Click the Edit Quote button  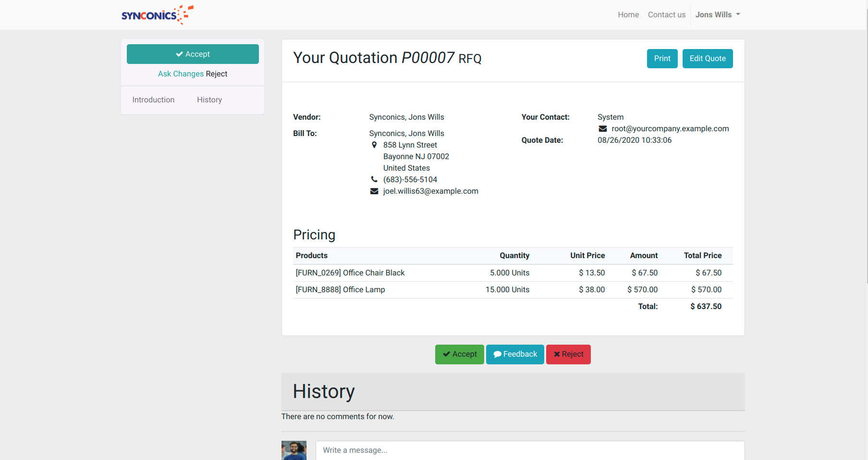click(x=707, y=59)
